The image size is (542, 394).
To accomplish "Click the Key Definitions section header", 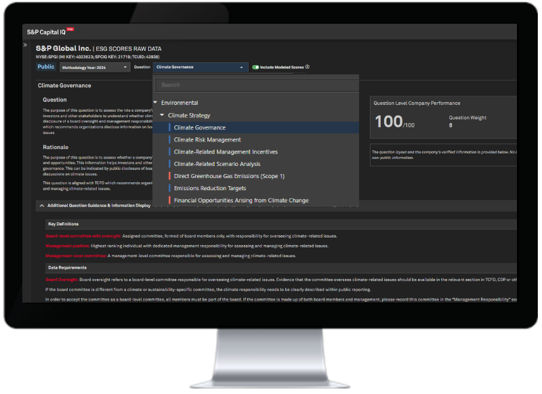I will (281, 224).
